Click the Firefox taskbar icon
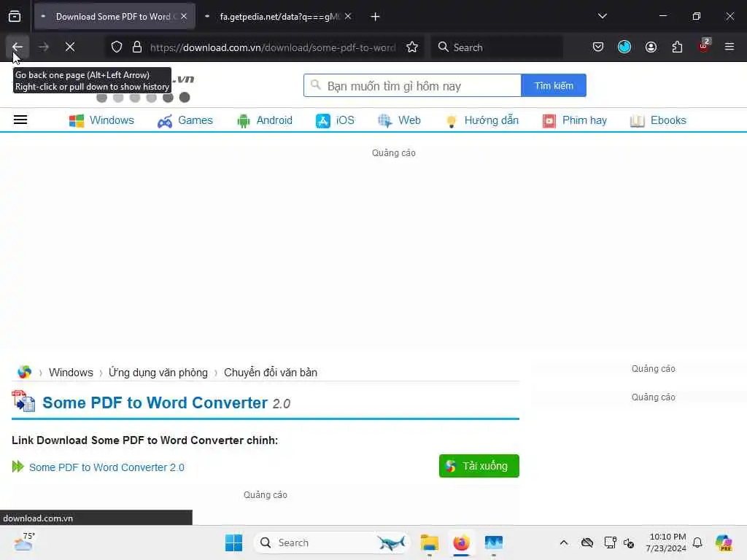 pos(461,542)
